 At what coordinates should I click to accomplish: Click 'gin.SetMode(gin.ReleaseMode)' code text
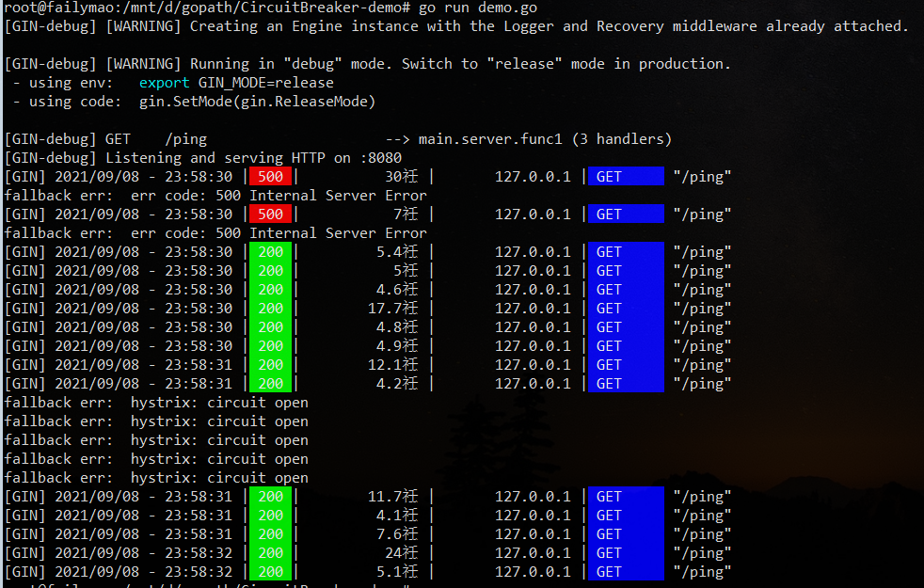point(257,102)
